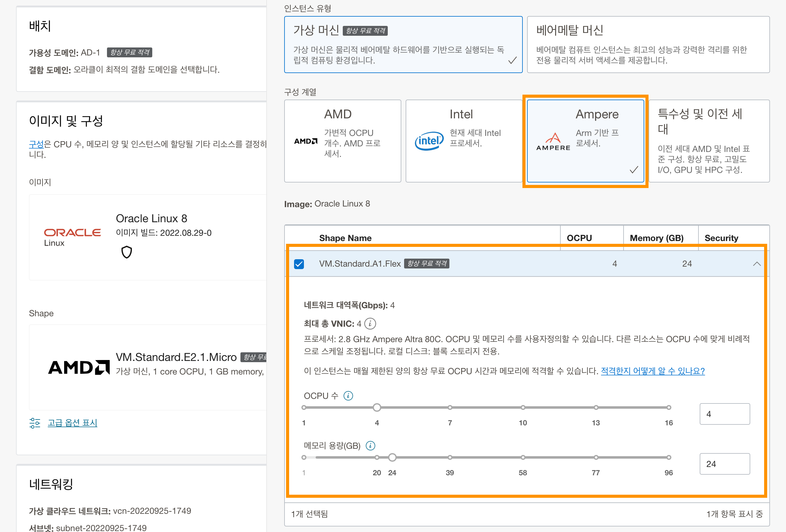Viewport: 786px width, 532px height.
Task: Uncheck the VM.Standard.A1.Flex shape checkbox
Action: pyautogui.click(x=299, y=264)
